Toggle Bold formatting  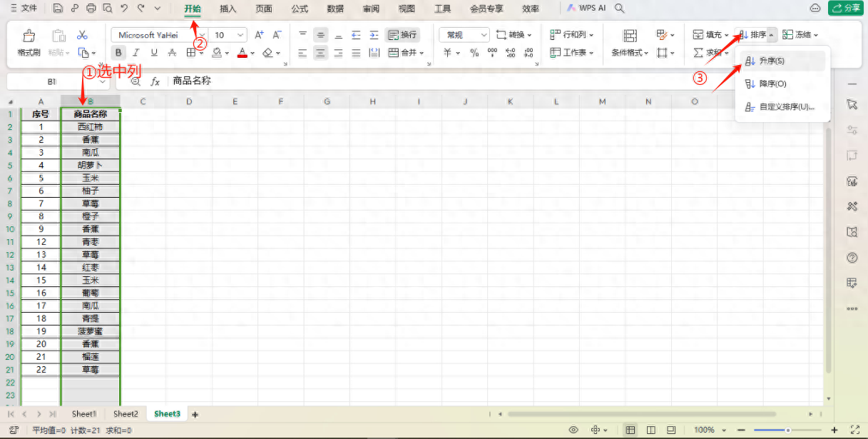[118, 53]
